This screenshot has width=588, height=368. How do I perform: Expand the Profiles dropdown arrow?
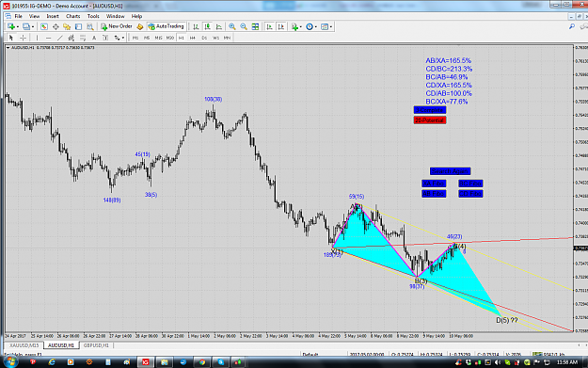(33, 26)
